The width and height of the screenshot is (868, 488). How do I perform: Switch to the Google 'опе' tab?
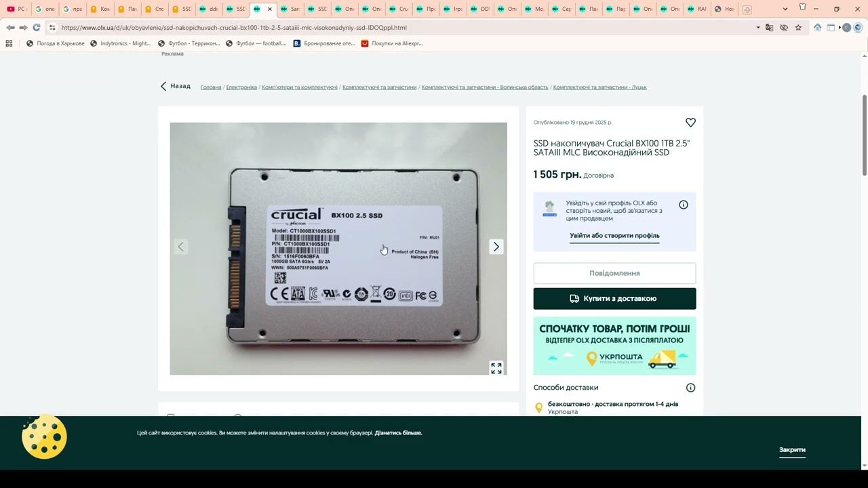45,9
